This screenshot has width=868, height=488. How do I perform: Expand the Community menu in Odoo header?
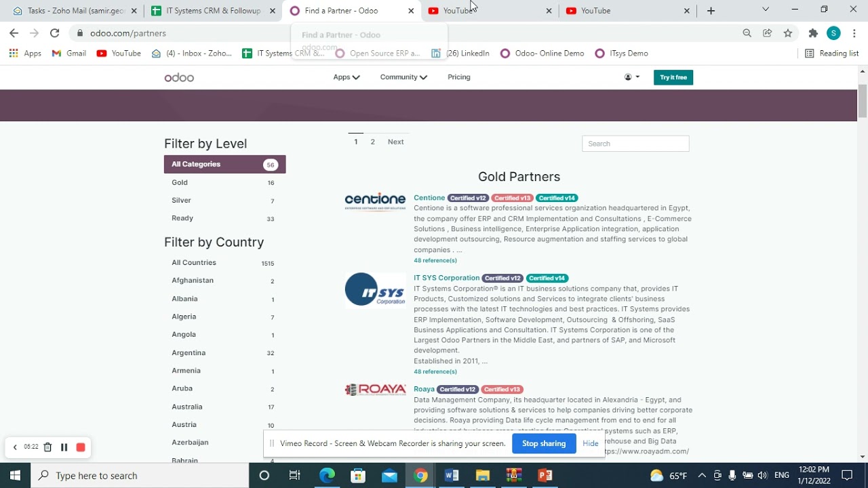(x=403, y=77)
